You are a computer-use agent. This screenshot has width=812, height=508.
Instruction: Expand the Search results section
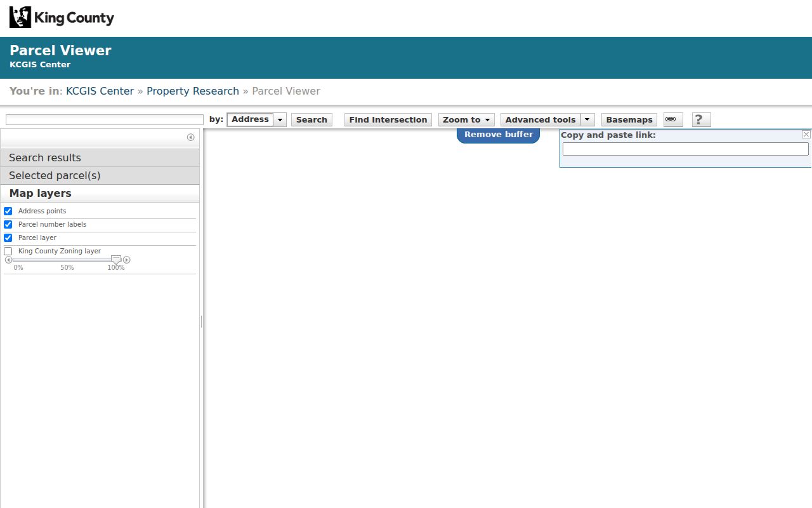(100, 157)
